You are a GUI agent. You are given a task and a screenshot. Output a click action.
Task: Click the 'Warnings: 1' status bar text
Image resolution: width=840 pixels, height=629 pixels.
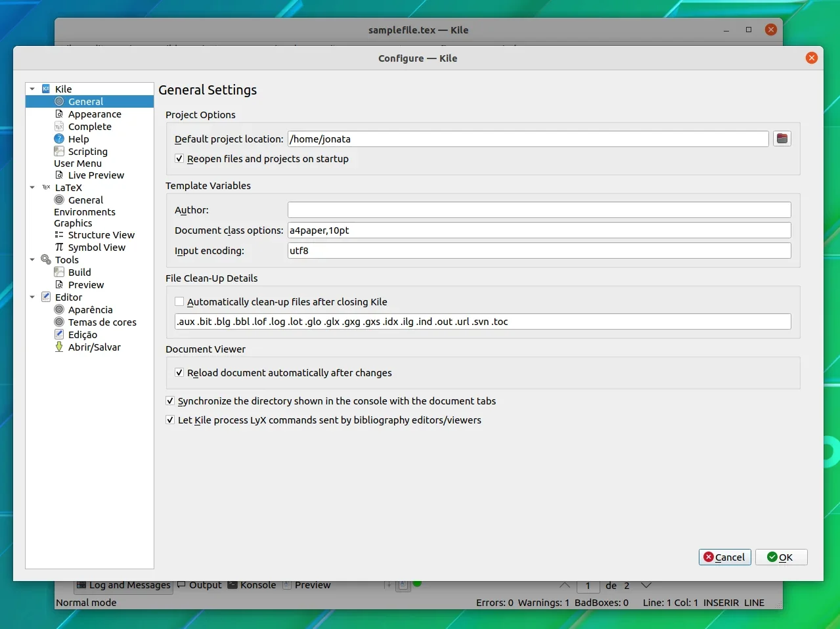[543, 603]
